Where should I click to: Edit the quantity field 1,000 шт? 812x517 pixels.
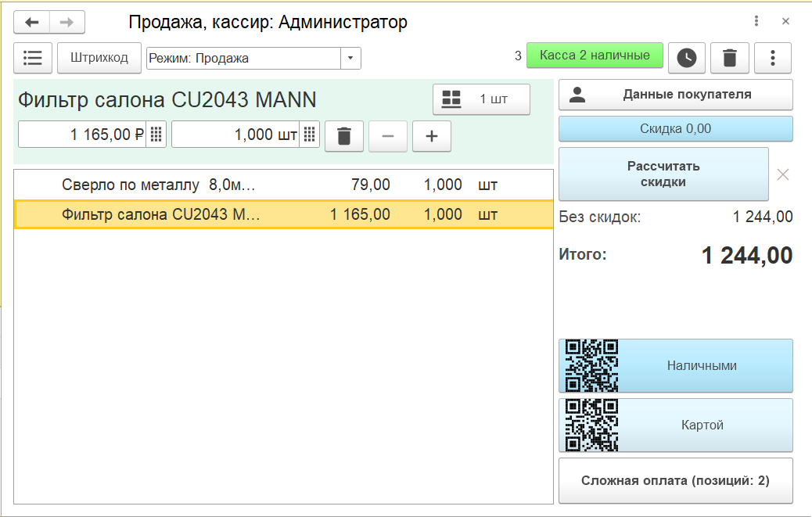(235, 135)
